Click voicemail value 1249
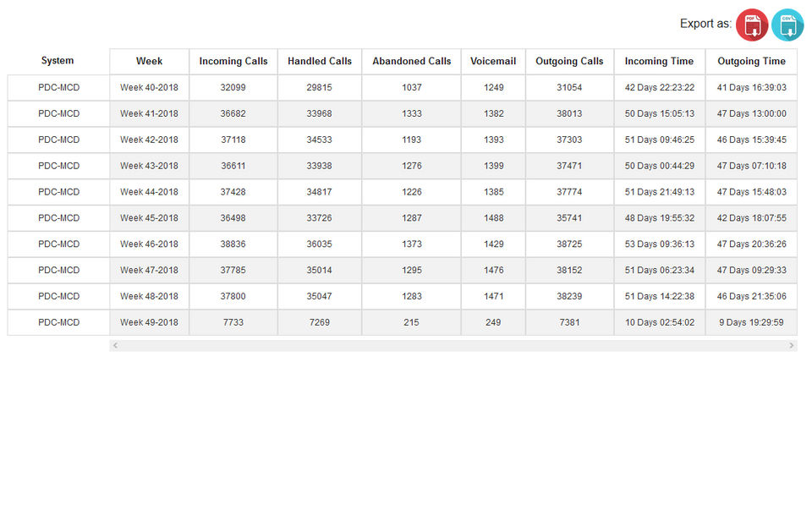Viewport: 812px width, 532px height. tap(493, 88)
